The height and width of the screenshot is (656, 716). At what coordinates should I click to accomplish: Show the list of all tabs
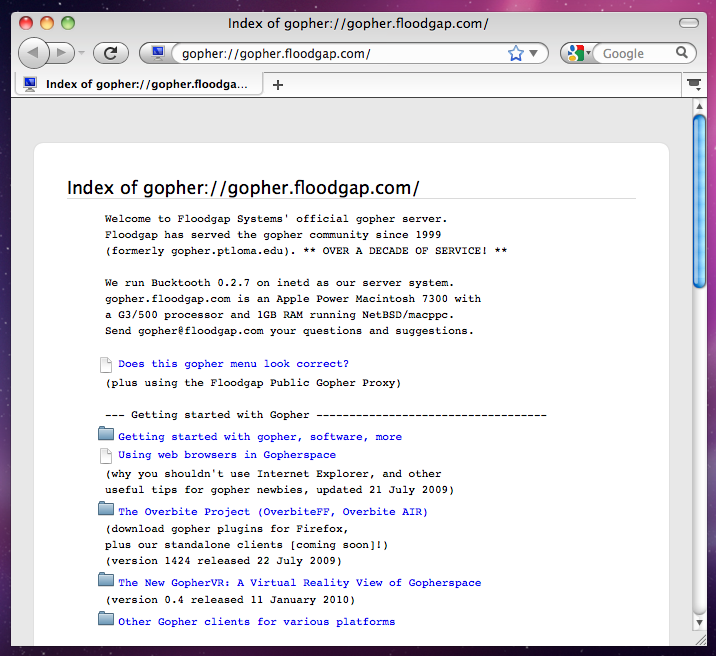pos(694,85)
